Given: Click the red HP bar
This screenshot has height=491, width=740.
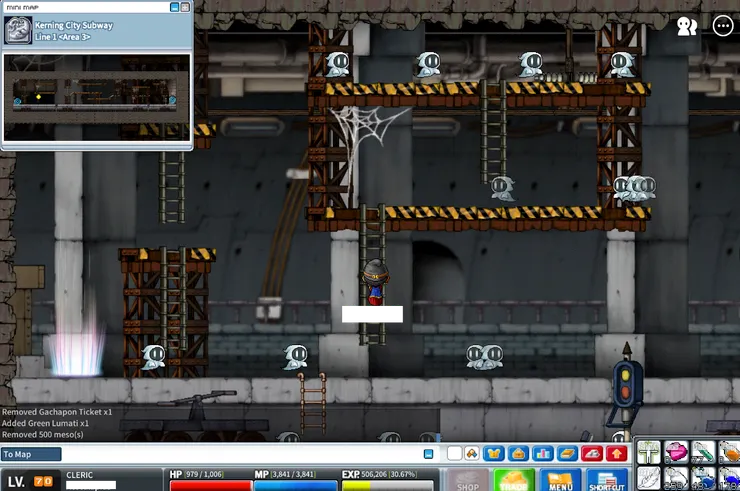Looking at the screenshot, I should tap(211, 486).
